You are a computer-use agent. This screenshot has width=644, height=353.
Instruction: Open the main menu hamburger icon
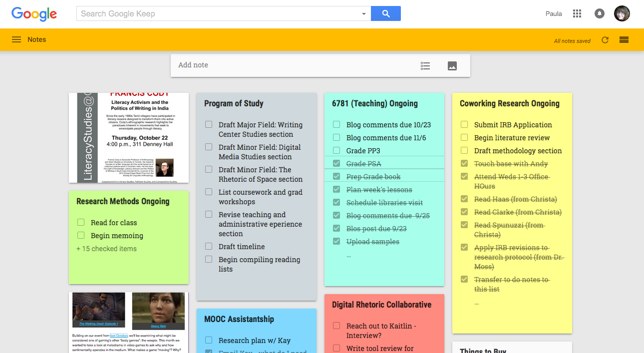[16, 40]
